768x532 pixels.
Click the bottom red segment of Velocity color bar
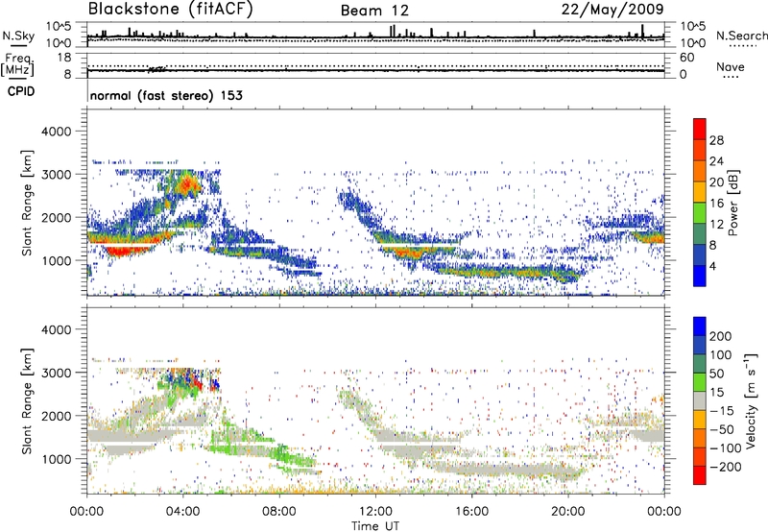pyautogui.click(x=700, y=475)
